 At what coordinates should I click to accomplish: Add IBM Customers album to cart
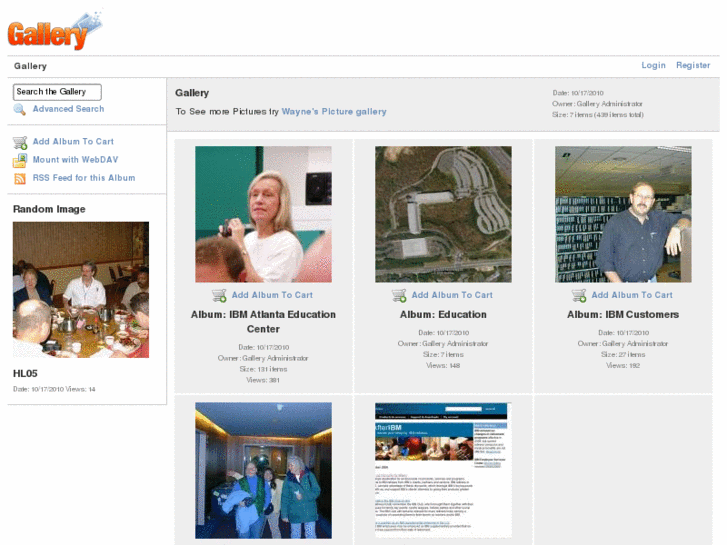pos(632,295)
